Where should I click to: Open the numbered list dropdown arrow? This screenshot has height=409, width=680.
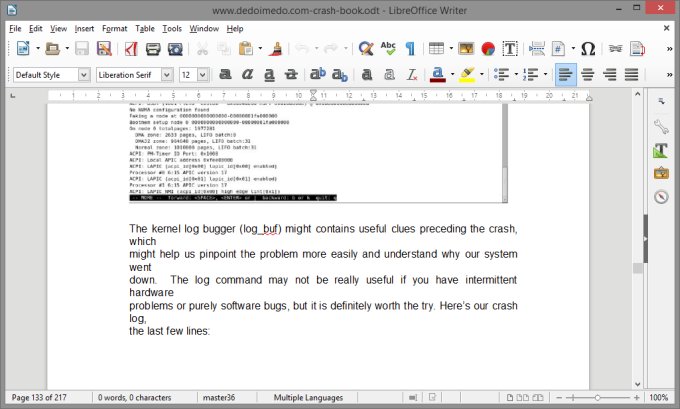(x=546, y=75)
